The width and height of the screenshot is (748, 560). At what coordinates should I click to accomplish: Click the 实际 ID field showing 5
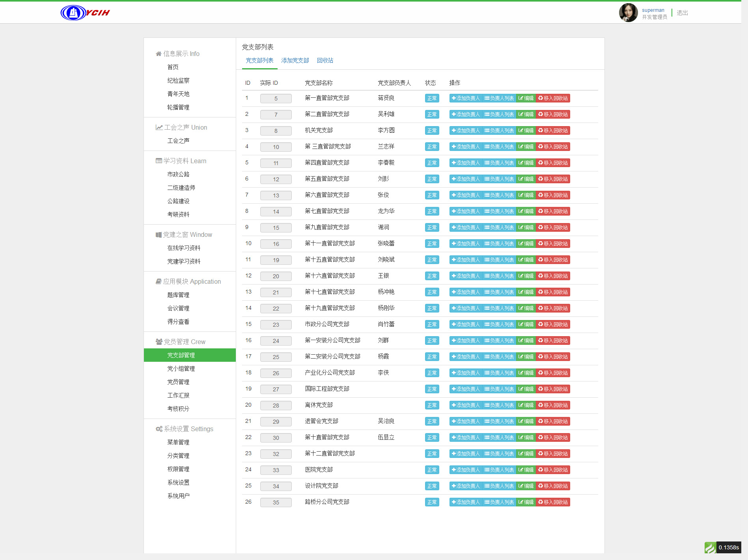coord(276,99)
